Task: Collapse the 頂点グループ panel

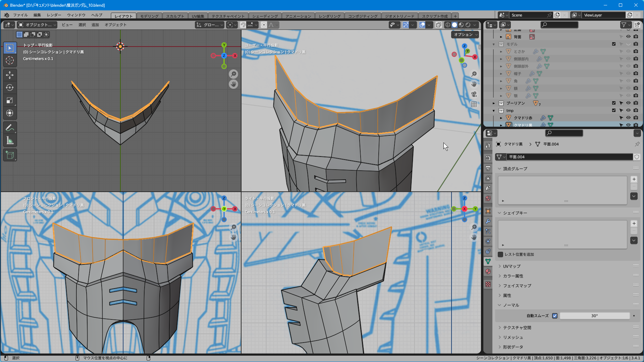Action: pos(515,169)
